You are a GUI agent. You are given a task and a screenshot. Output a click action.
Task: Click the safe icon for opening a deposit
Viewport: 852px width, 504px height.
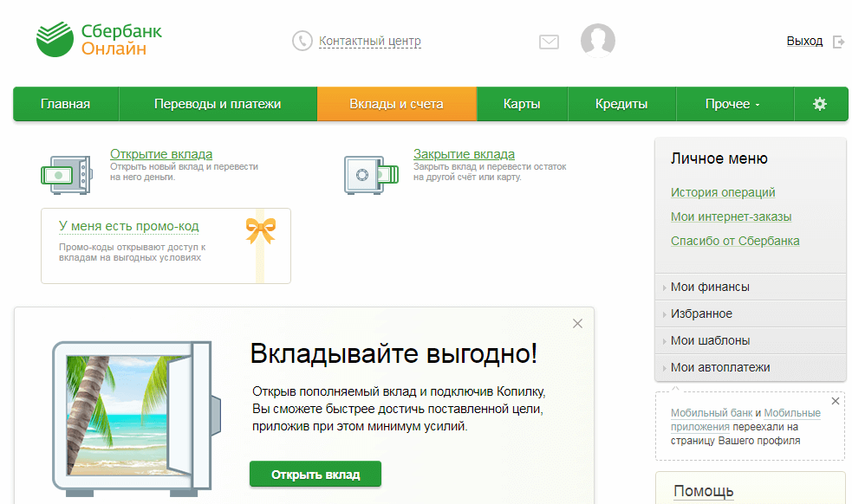[67, 173]
